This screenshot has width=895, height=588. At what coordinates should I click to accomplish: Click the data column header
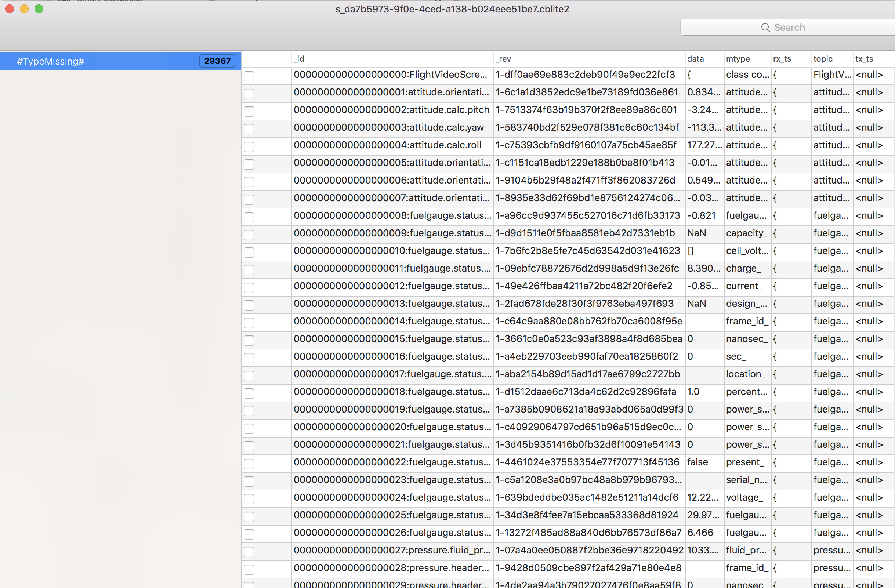point(695,59)
